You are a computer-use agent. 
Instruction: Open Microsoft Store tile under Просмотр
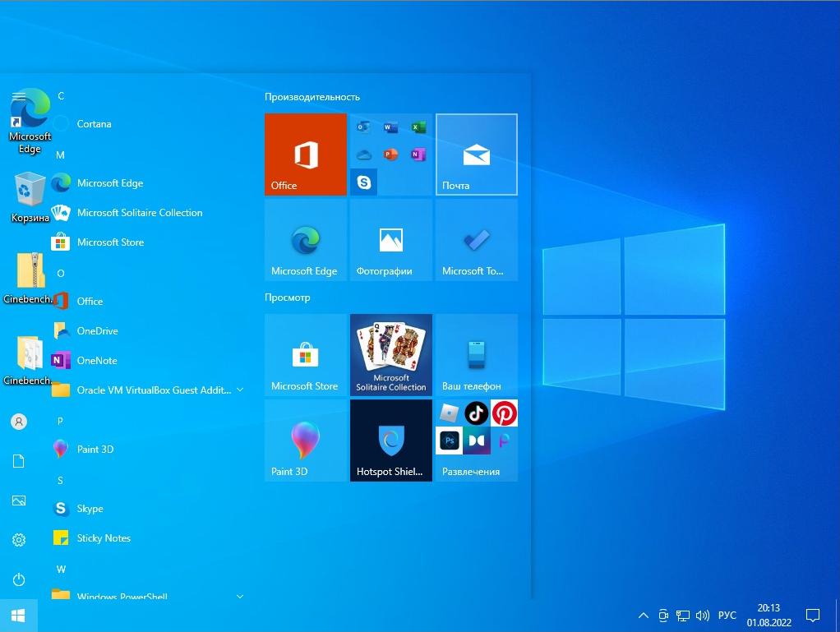tap(306, 355)
